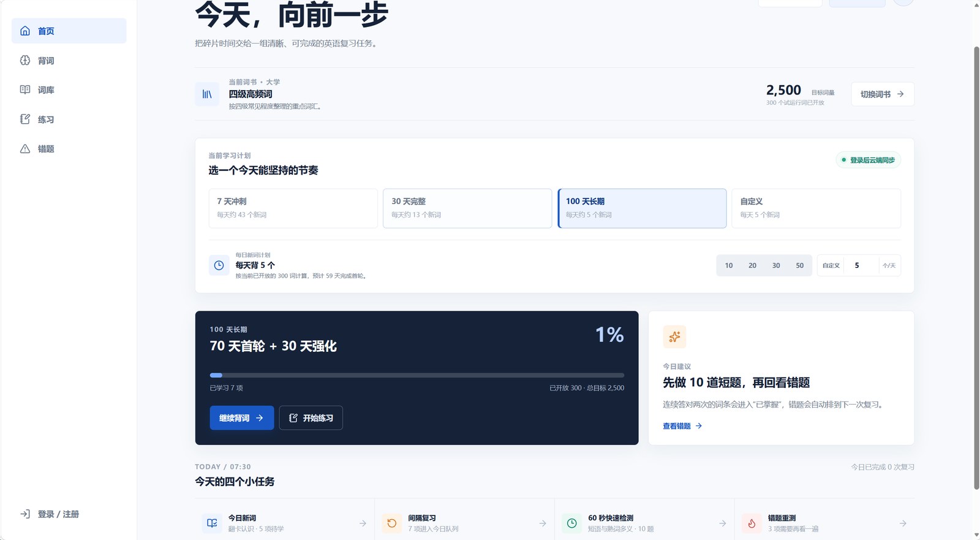Click the 首页 home icon in sidebar

[25, 31]
